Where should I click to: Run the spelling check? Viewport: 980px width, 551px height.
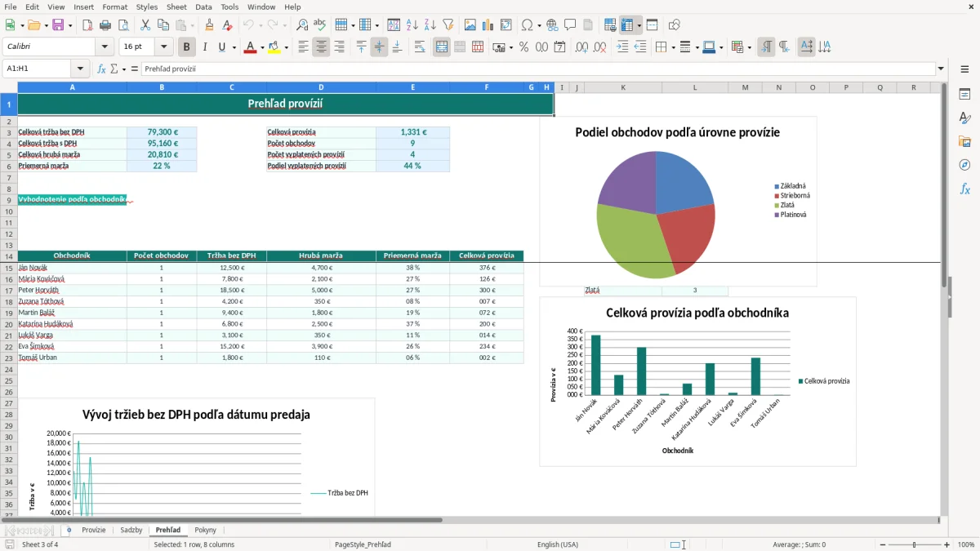pos(320,25)
